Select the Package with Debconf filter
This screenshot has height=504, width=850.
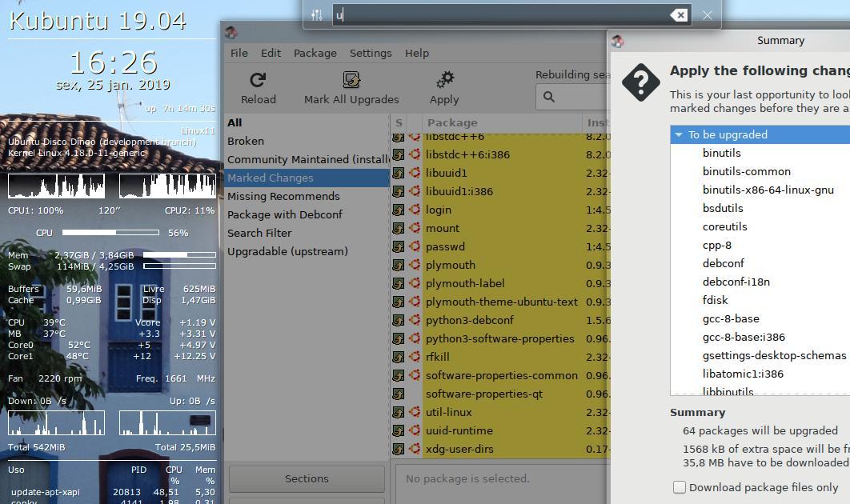(307, 214)
